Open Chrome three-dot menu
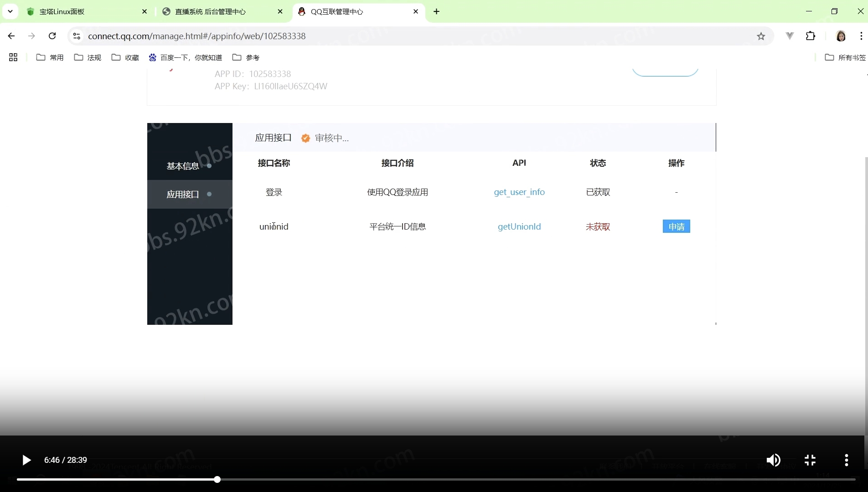 [861, 36]
